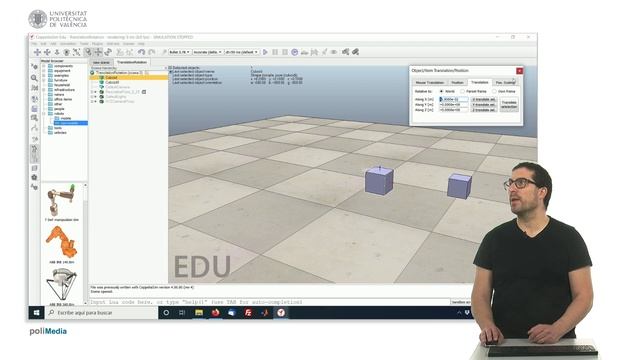Expand the furniture folder in the model browser
Image resolution: width=640 pixels, height=360 pixels.
coord(44,80)
